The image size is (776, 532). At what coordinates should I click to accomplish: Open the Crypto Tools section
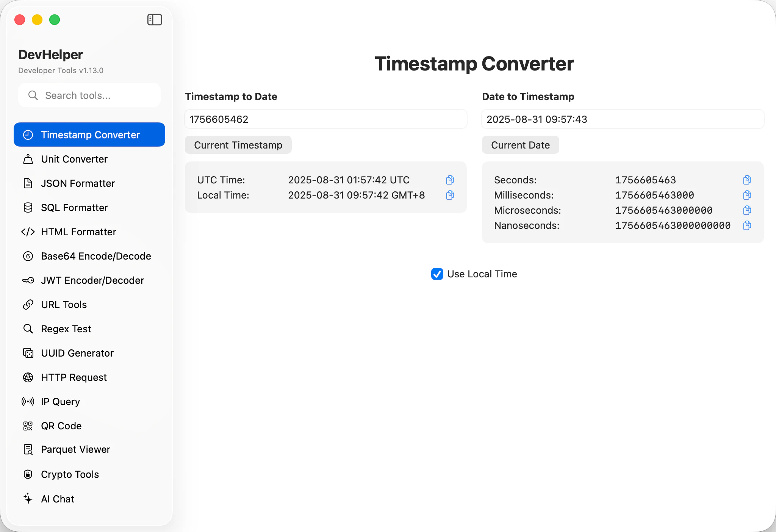click(x=70, y=474)
